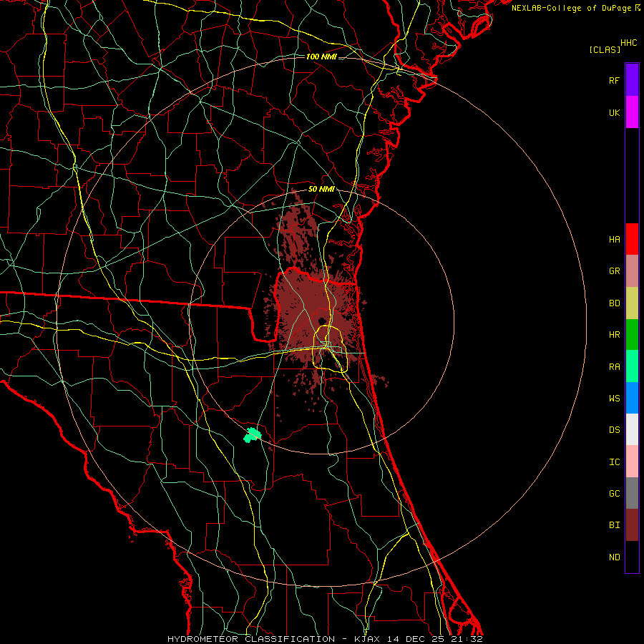This screenshot has height=644, width=644.
Task: Click the DS legend label
Action: point(614,429)
